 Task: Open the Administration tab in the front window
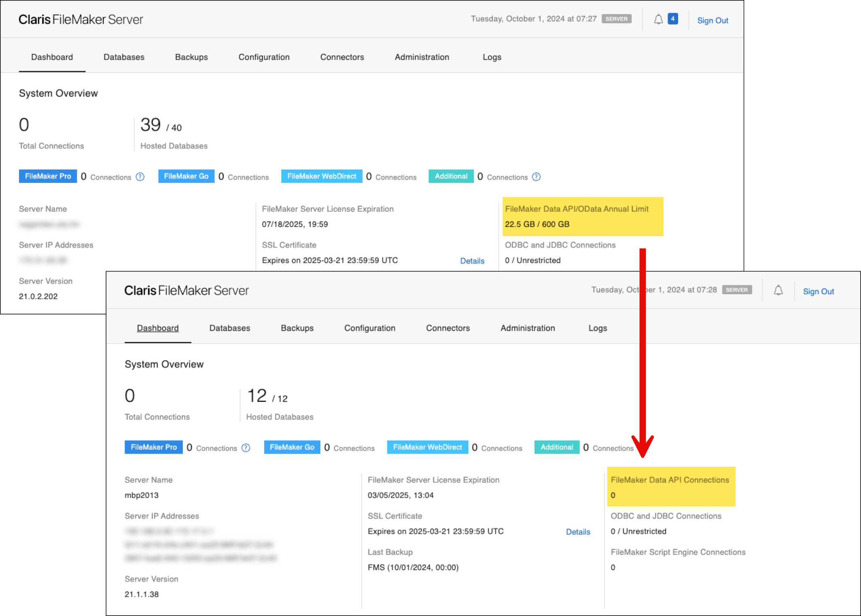click(x=528, y=328)
